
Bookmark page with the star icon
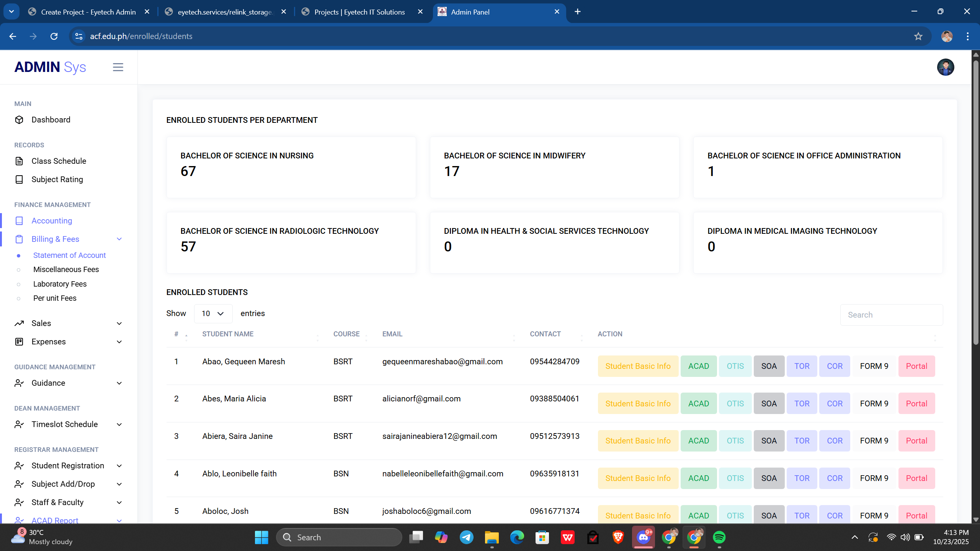click(918, 36)
